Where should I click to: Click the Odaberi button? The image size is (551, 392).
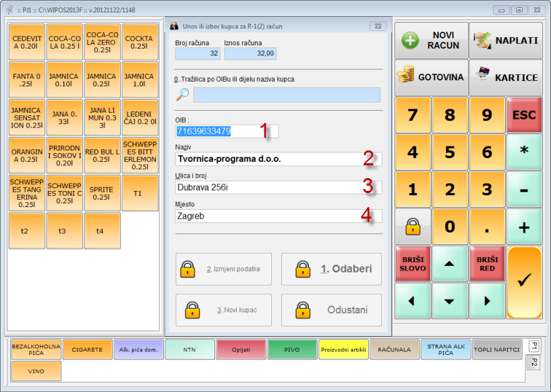(331, 269)
